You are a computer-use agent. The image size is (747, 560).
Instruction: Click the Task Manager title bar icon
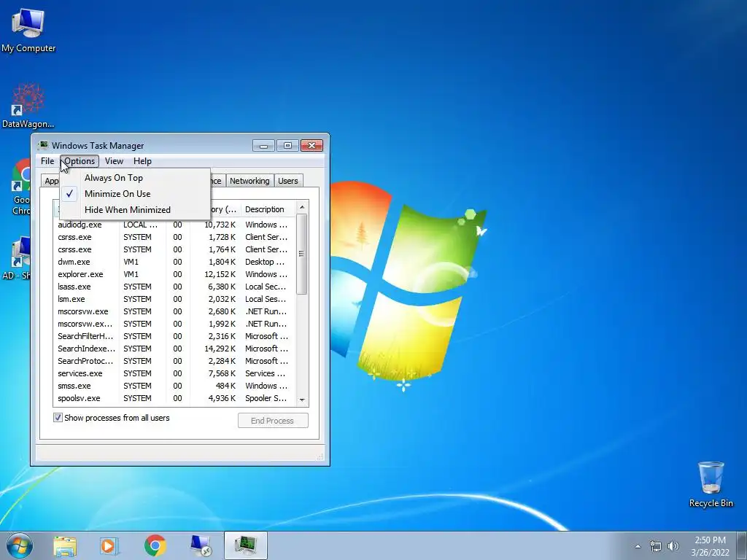coord(43,145)
